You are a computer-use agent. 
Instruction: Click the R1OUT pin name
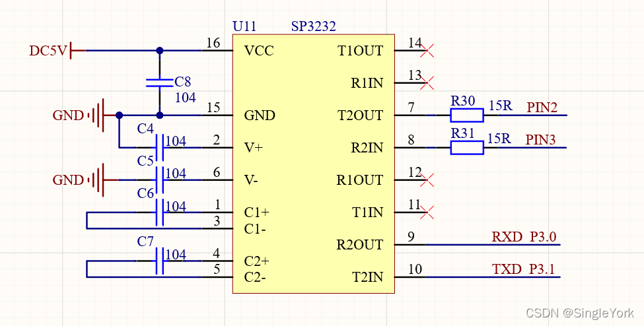[360, 180]
